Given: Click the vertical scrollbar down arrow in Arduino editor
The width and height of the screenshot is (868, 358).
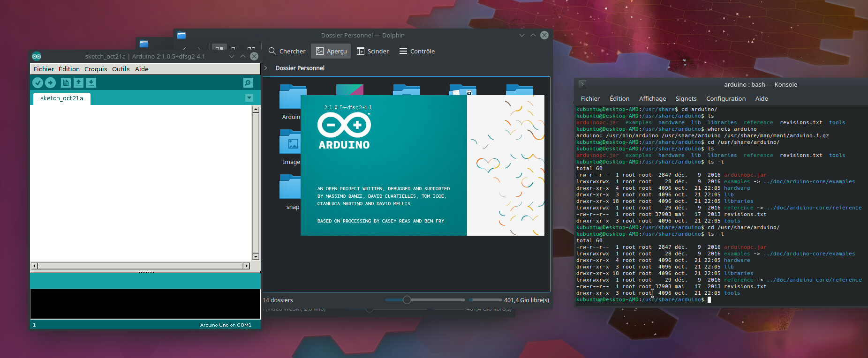Looking at the screenshot, I should [256, 256].
